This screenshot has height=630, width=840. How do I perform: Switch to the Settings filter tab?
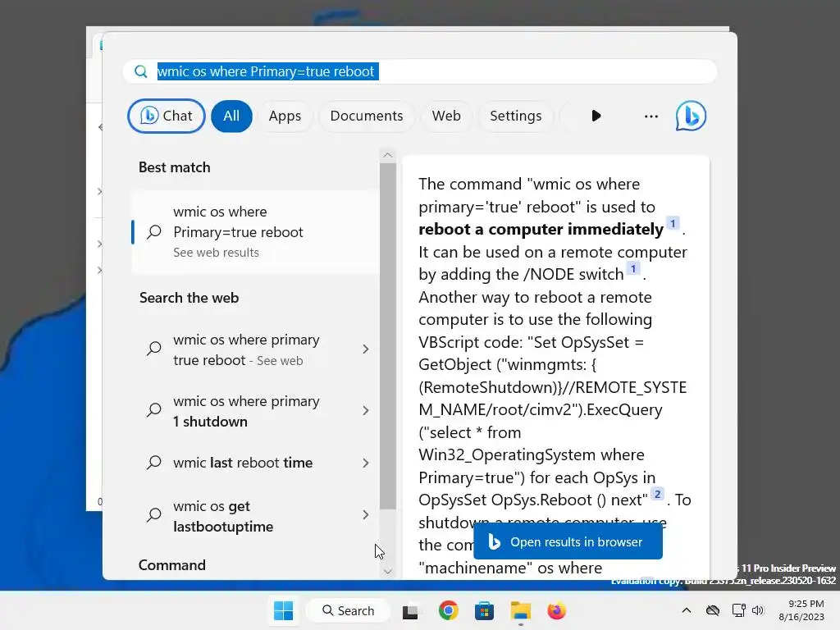(515, 116)
